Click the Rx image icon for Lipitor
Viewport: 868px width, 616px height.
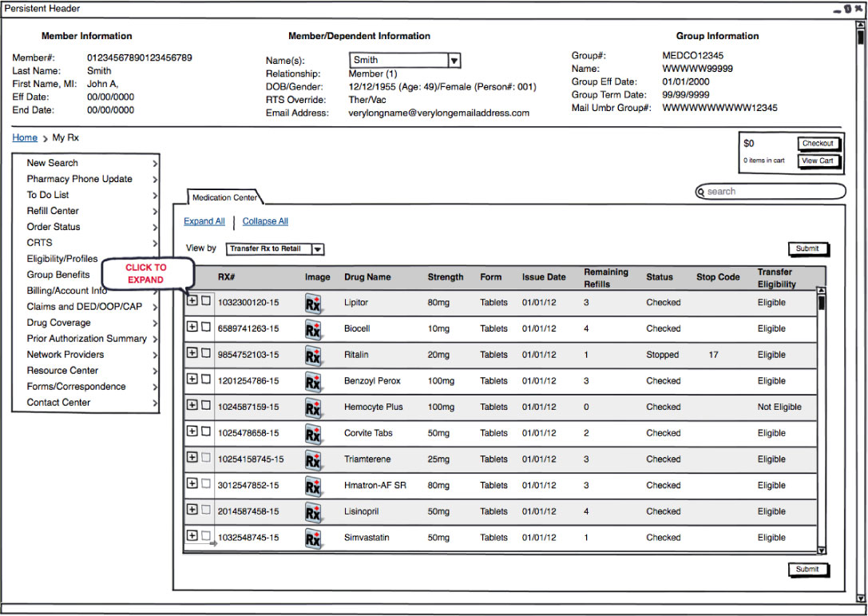[x=313, y=304]
